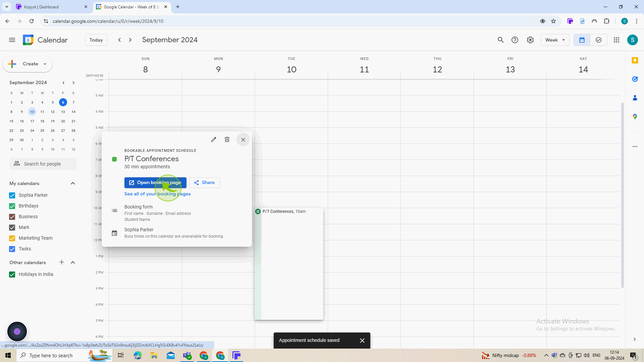644x362 pixels.
Task: Click the September 2024 mini calendar forward arrow
Action: 74,83
